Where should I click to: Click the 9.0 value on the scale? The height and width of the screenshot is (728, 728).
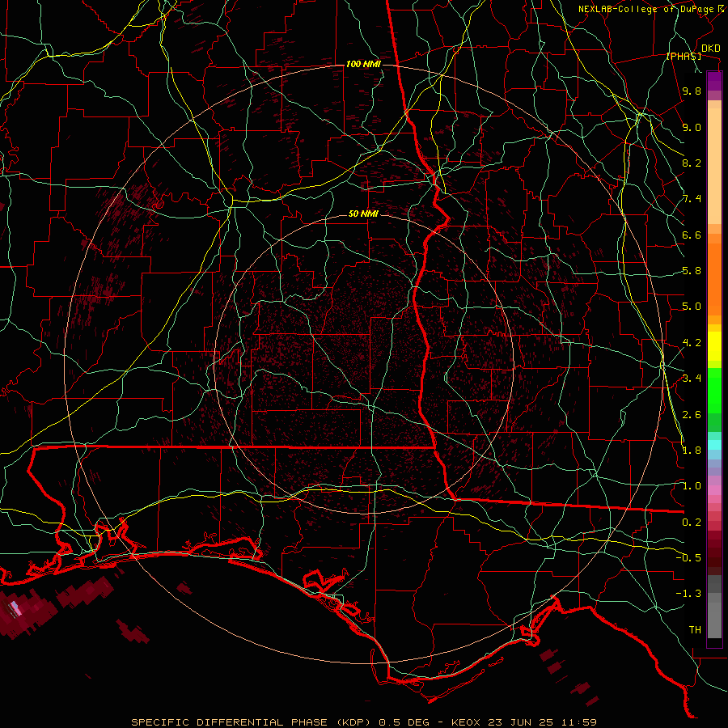692,127
